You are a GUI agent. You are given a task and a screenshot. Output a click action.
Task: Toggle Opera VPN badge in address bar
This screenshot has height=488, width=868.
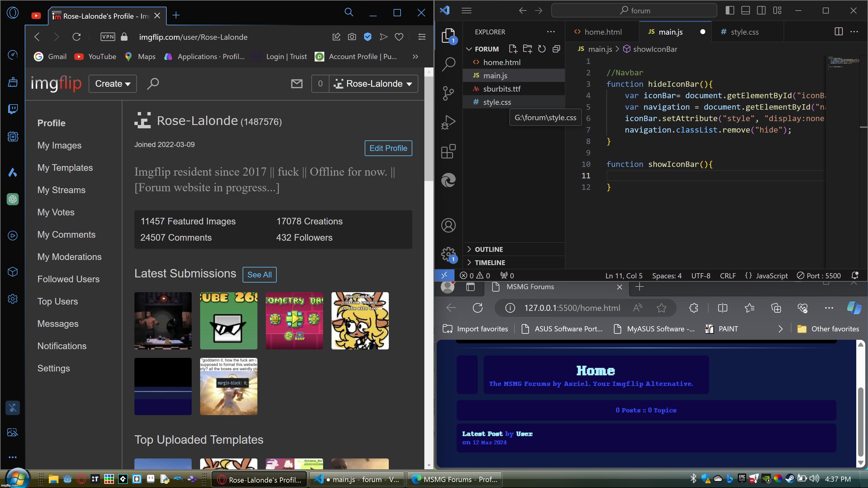click(x=108, y=37)
